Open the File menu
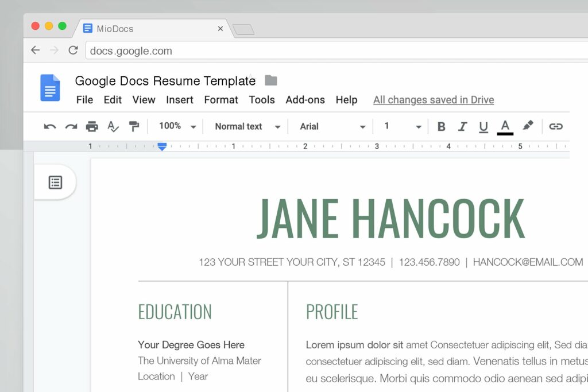Image resolution: width=588 pixels, height=392 pixels. point(84,100)
